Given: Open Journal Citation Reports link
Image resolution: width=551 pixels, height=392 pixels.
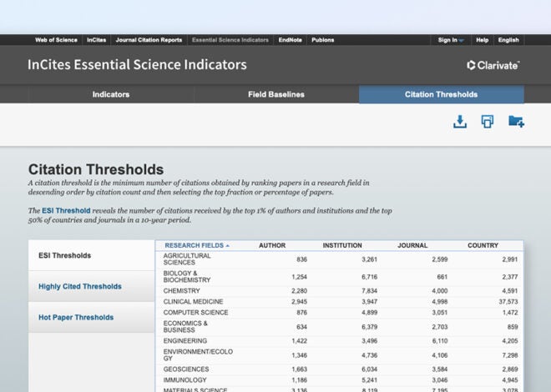Looking at the screenshot, I should (149, 40).
